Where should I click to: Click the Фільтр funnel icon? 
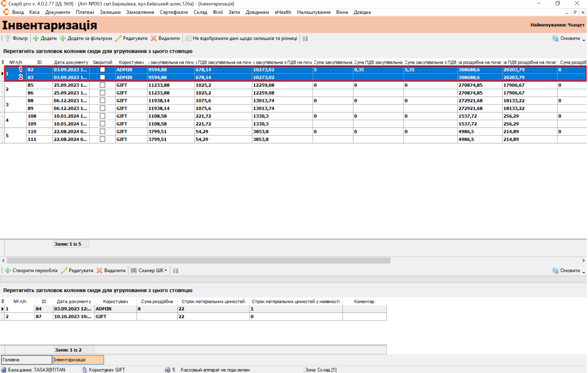point(8,38)
